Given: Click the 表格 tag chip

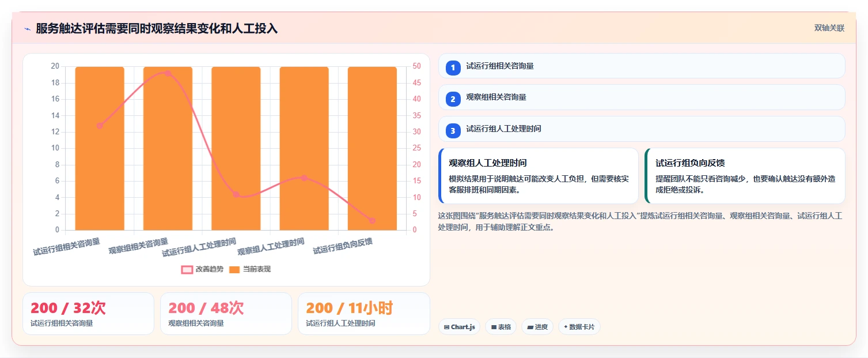Looking at the screenshot, I should (x=501, y=327).
